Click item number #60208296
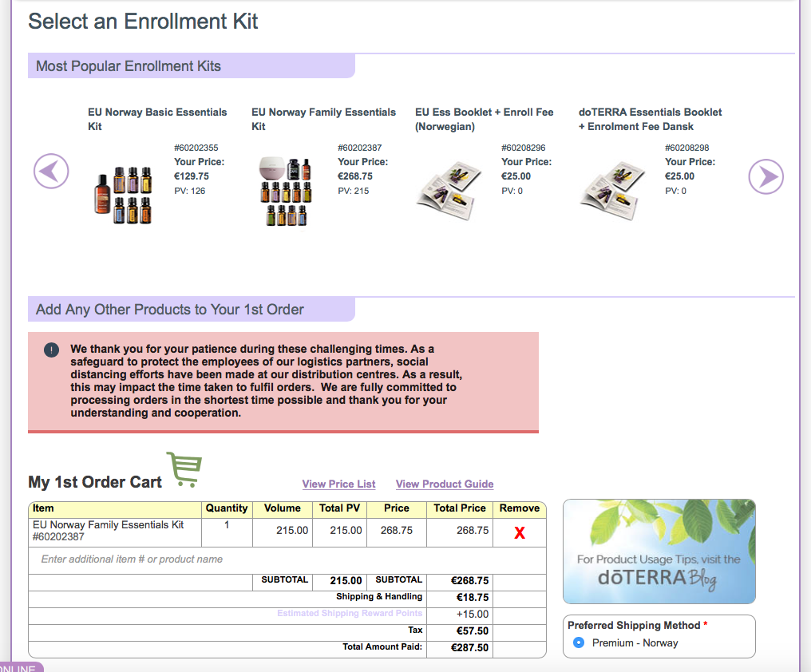Viewport: 811px width, 672px height. pos(523,148)
